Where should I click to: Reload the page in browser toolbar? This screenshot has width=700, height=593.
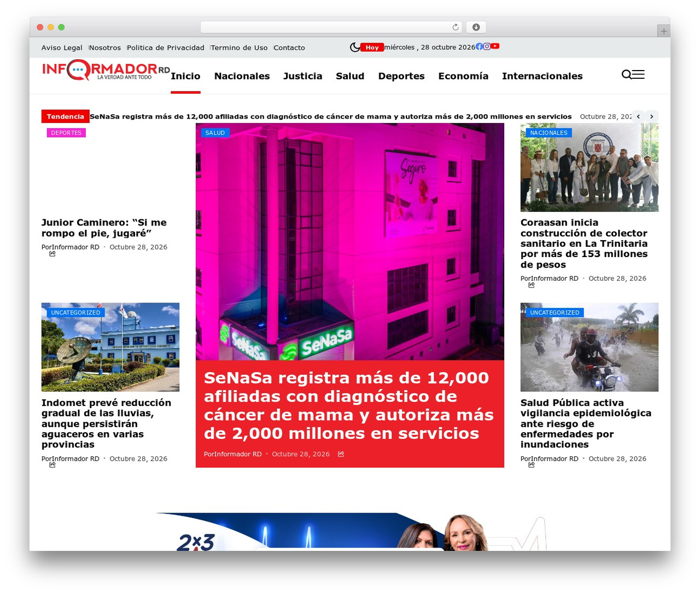point(456,27)
